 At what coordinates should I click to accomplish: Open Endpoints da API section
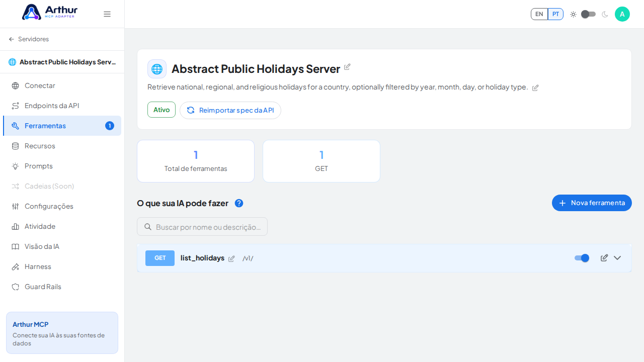coord(62,106)
